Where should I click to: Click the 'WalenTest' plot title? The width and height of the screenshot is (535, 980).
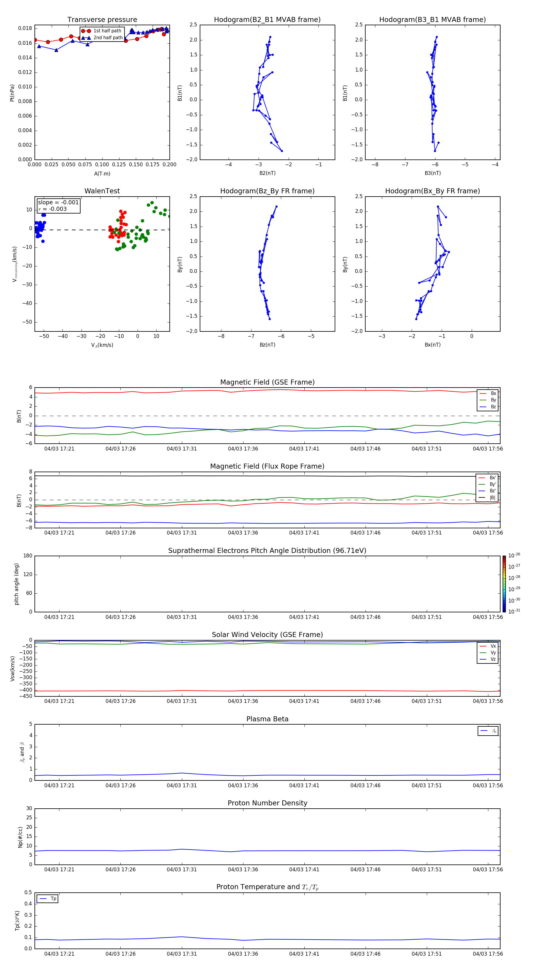pyautogui.click(x=102, y=191)
